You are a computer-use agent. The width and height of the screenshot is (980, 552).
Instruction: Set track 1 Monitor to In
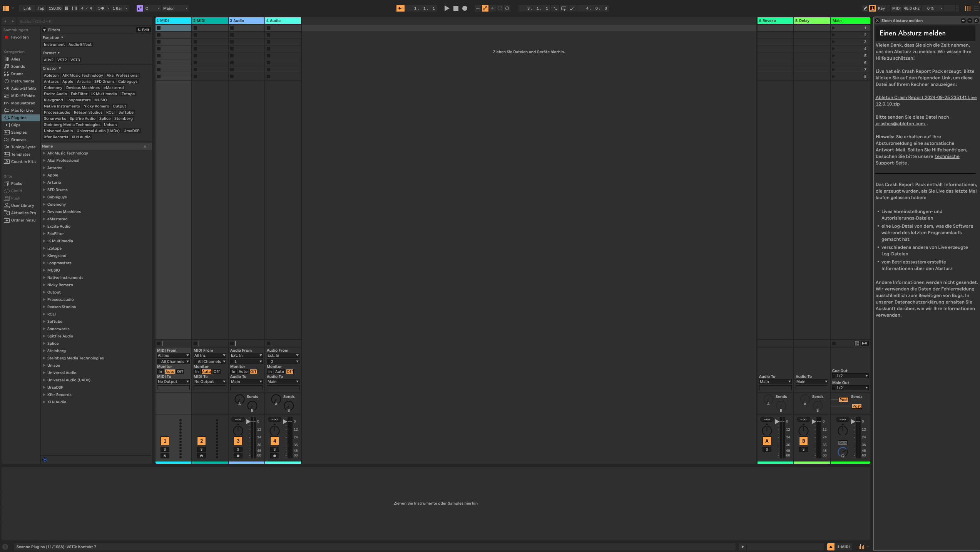161,371
